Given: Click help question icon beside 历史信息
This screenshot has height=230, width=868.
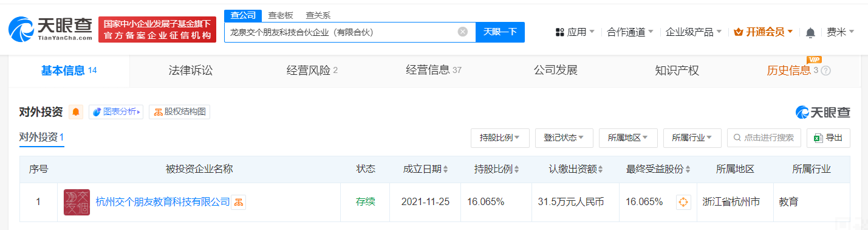Looking at the screenshot, I should point(825,71).
